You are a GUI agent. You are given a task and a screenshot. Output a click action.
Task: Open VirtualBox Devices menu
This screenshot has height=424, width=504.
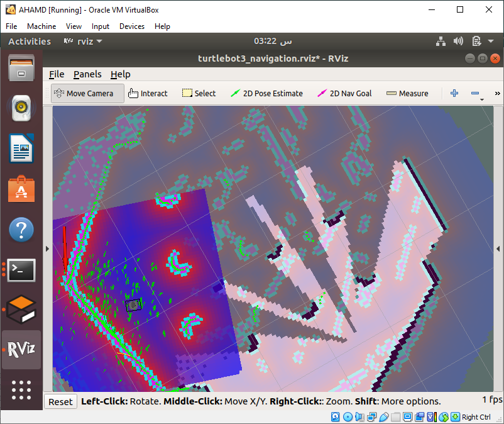pyautogui.click(x=132, y=26)
